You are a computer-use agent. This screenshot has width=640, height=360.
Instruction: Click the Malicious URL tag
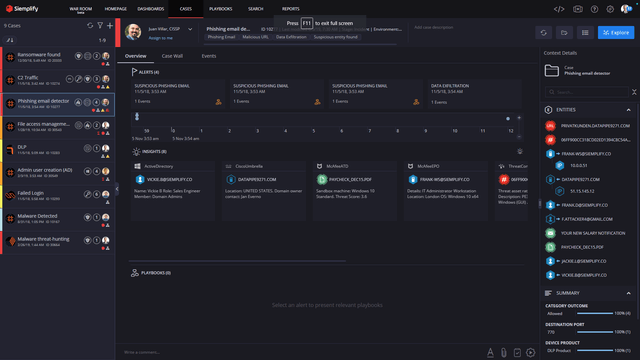256,37
